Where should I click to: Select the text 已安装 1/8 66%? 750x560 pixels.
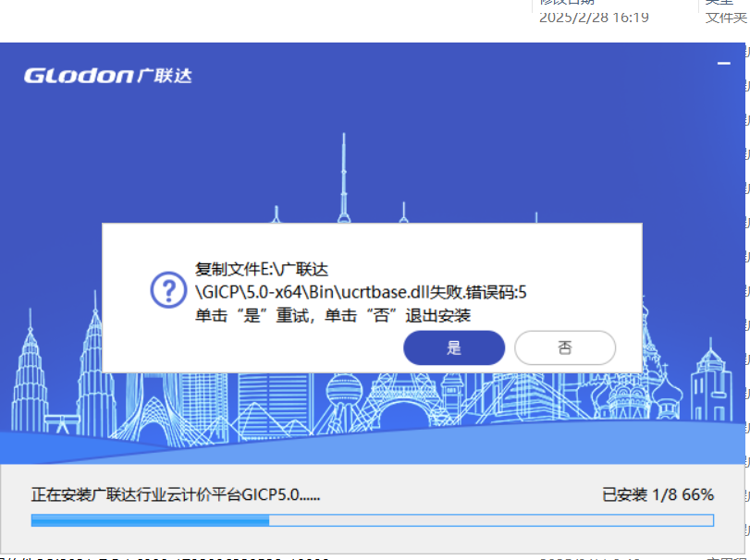click(658, 494)
